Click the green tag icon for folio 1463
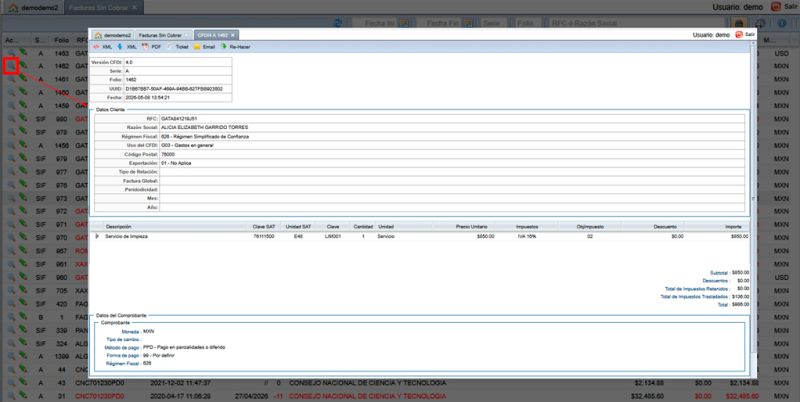The image size is (800, 402). point(23,52)
